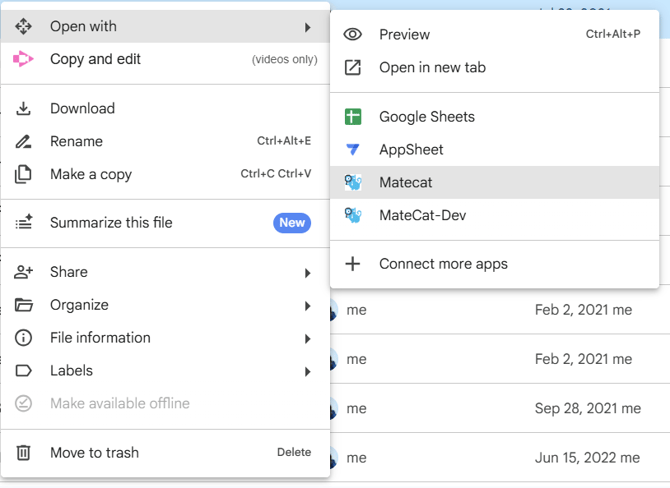Click the Move to trash bin icon
Viewport: 670px width, 488px height.
coord(23,453)
